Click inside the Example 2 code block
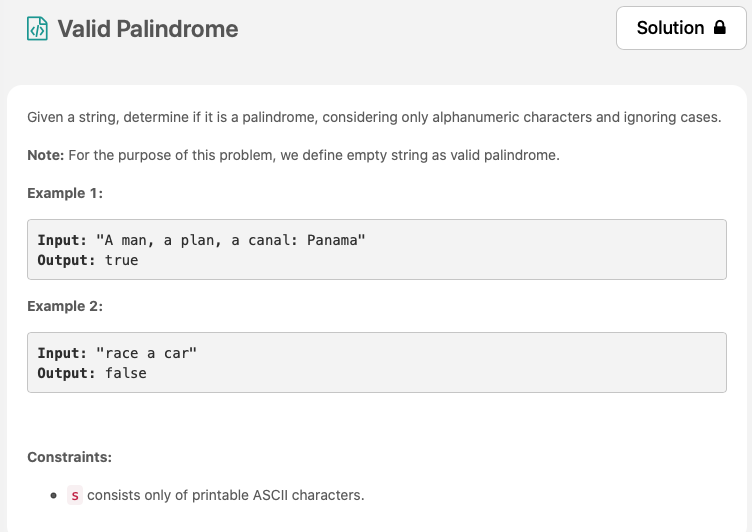This screenshot has height=532, width=752. [x=377, y=362]
